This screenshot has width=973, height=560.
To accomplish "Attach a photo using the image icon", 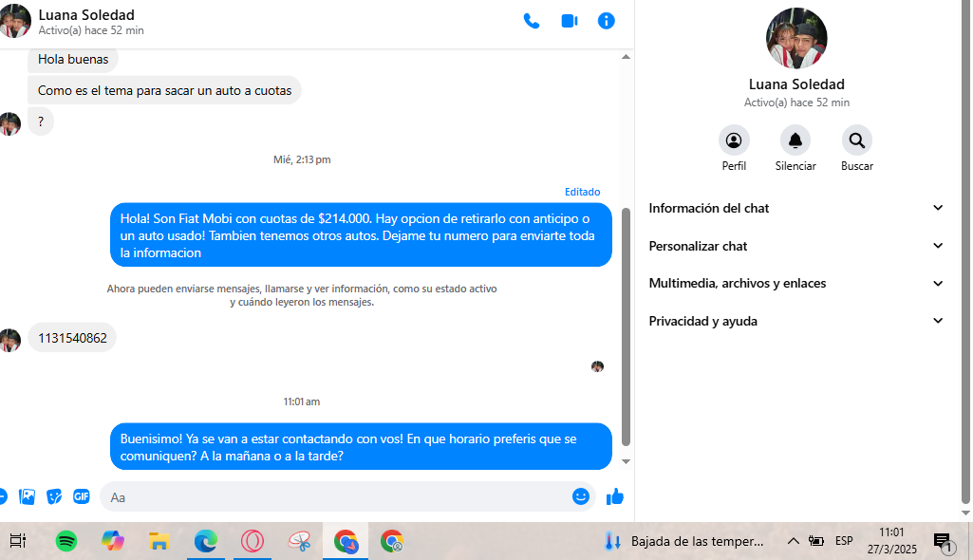I will [28, 496].
